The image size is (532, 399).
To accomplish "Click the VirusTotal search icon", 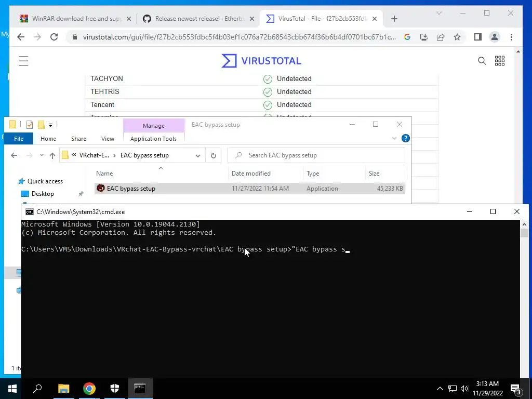I will pos(482,61).
